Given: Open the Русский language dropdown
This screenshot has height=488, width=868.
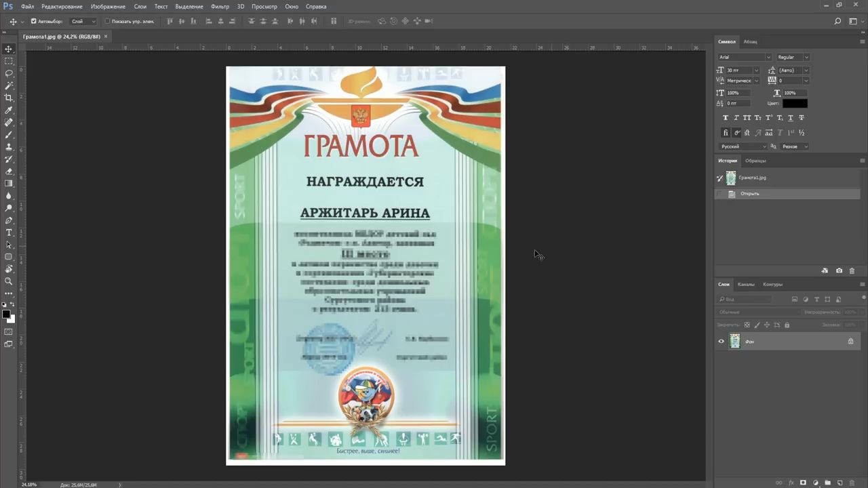Looking at the screenshot, I should pyautogui.click(x=743, y=146).
